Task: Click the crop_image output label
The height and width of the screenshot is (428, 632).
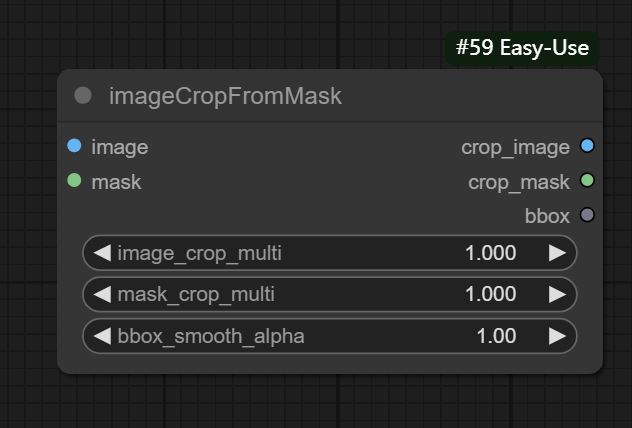Action: point(515,147)
